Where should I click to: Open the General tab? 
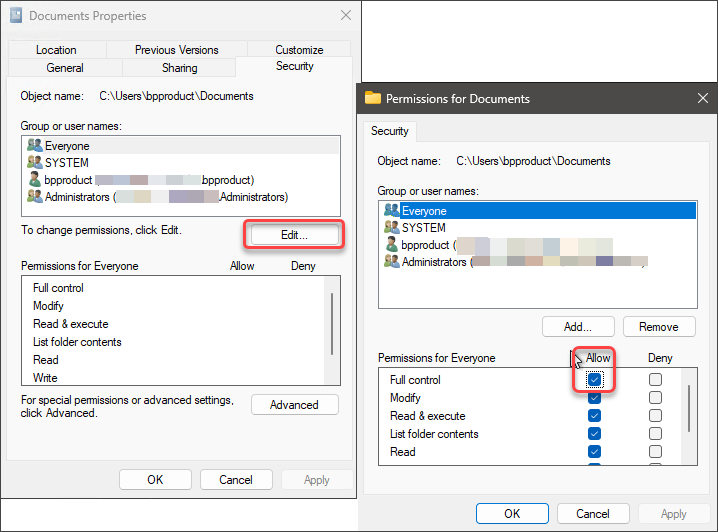pyautogui.click(x=65, y=68)
